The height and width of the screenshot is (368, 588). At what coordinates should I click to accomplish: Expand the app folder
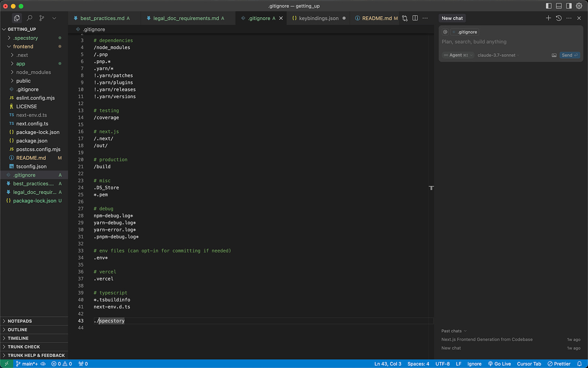pos(34,63)
